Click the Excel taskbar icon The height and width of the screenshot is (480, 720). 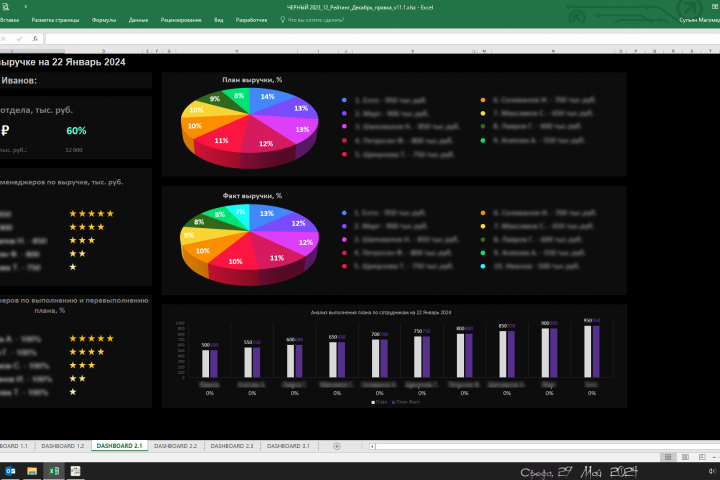(54, 471)
